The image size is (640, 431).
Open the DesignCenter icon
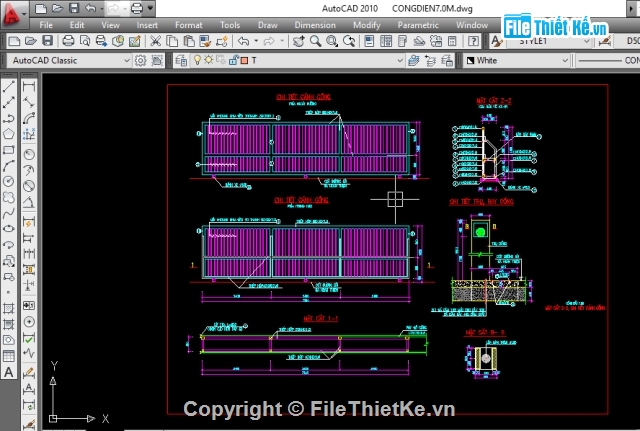click(386, 41)
